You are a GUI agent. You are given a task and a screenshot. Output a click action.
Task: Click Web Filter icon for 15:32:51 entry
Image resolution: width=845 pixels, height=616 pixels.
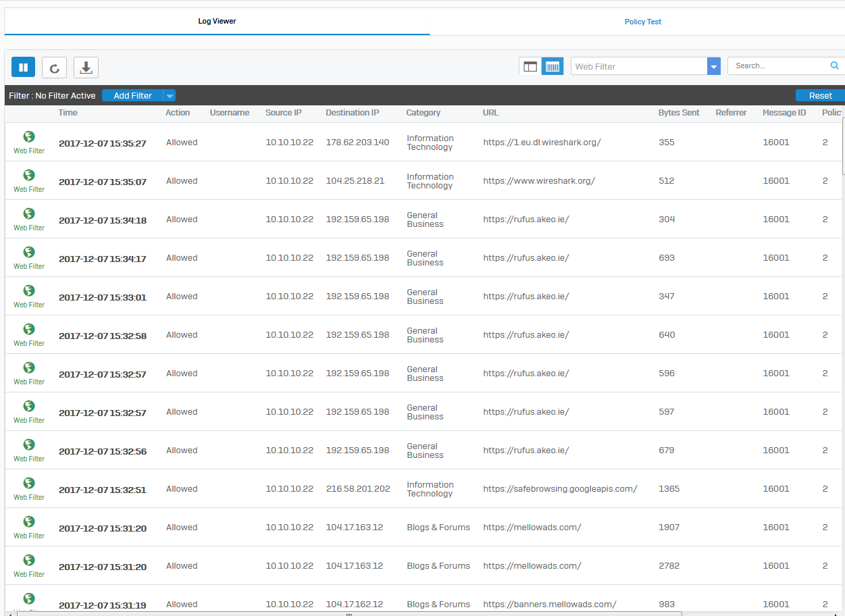coord(29,483)
